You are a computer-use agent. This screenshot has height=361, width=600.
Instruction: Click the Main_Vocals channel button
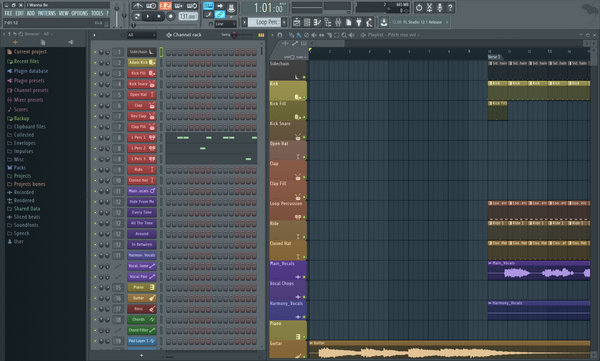coord(142,191)
